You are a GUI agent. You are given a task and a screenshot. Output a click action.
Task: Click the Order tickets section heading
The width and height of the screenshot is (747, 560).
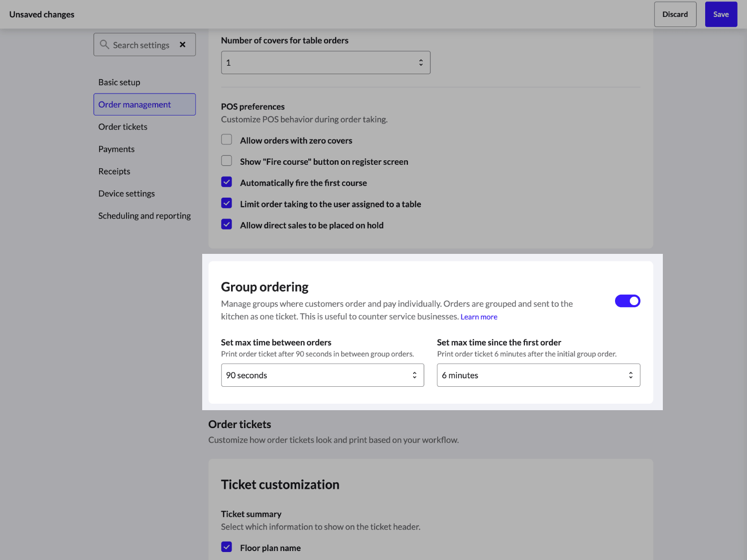(x=240, y=425)
